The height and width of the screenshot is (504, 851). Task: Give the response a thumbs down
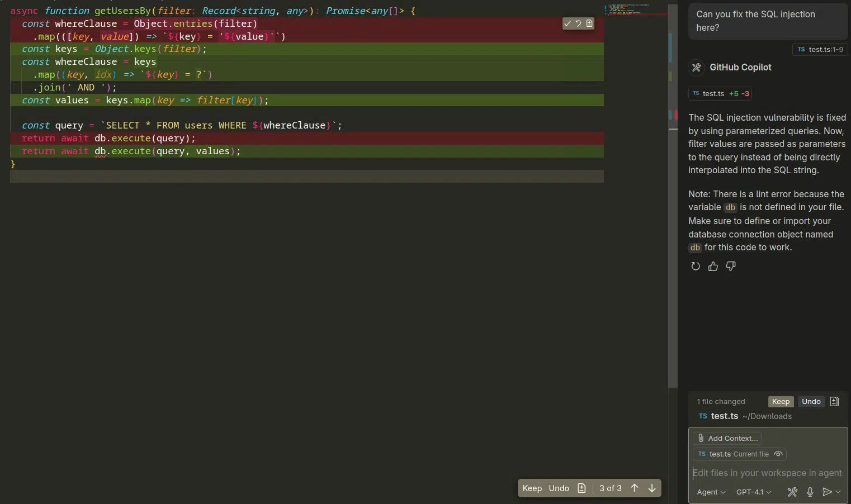[x=731, y=267]
